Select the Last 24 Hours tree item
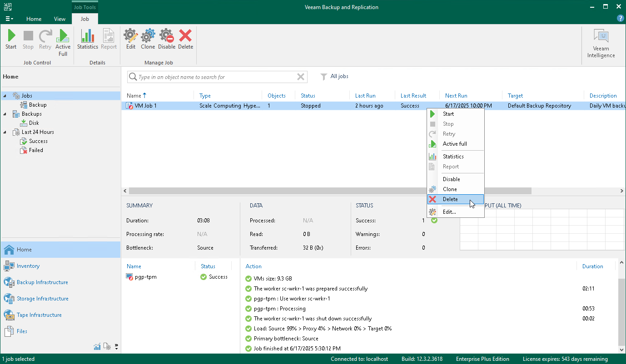 coord(38,132)
